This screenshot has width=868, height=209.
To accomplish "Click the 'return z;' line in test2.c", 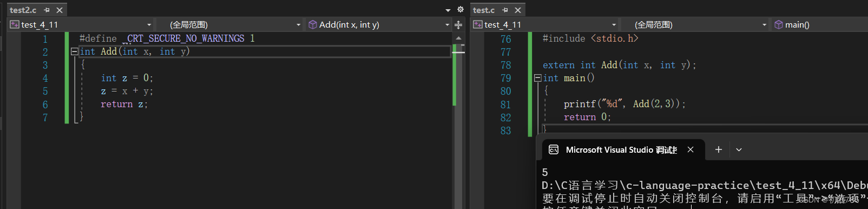I will [x=124, y=104].
